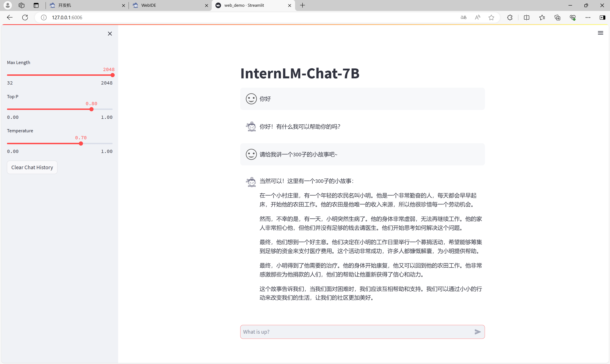
Task: Reload the page with refresh icon
Action: (x=25, y=17)
